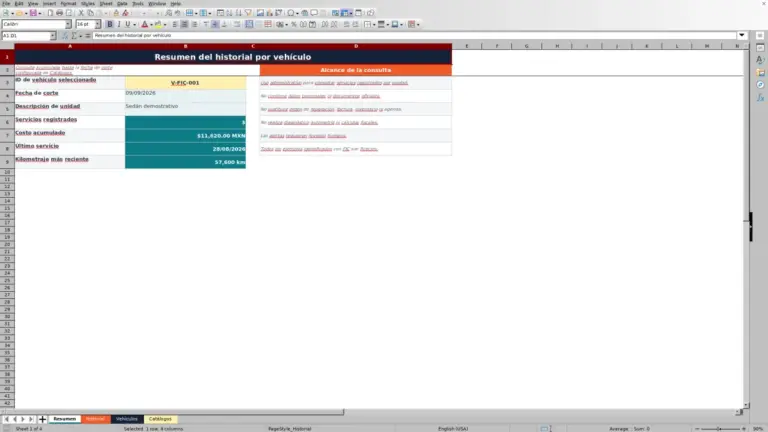Toggle Center Vertically alignment
The height and width of the screenshot is (432, 768).
pyautogui.click(x=215, y=24)
